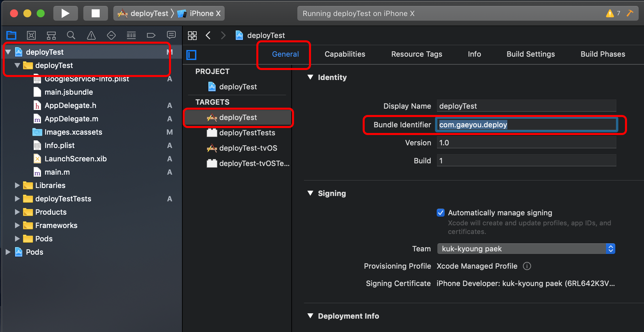Select main.m file
This screenshot has height=332, width=644.
click(x=92, y=172)
